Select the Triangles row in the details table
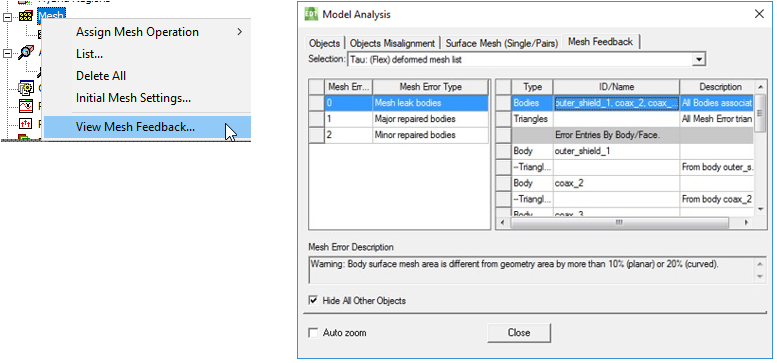Viewport: 777px width, 363px height. tap(625, 119)
